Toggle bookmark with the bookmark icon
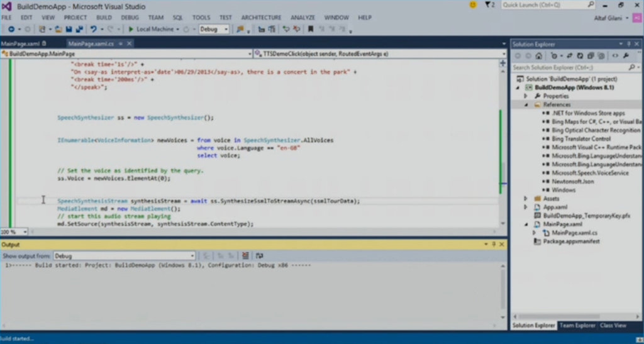 [311, 29]
